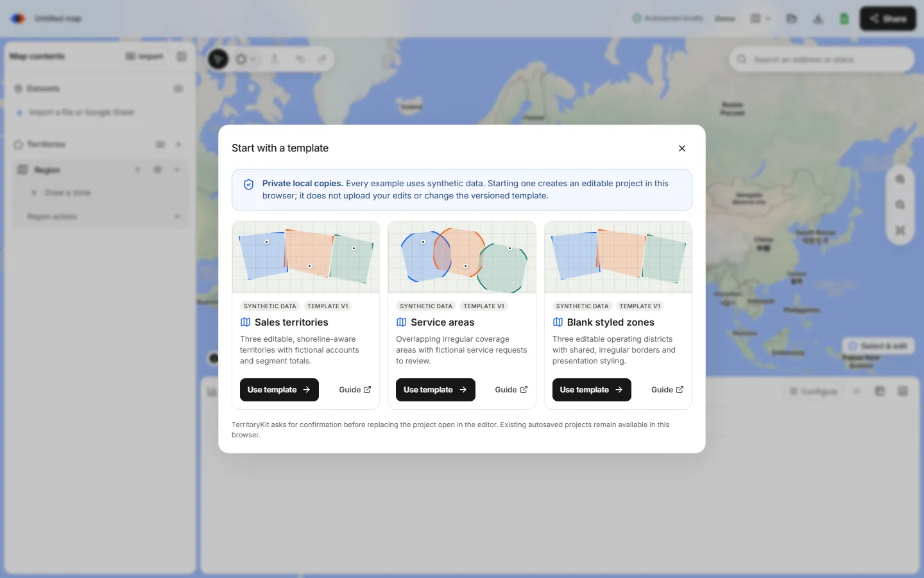This screenshot has height=578, width=924.
Task: Click the Untitled map title
Action: (x=58, y=19)
